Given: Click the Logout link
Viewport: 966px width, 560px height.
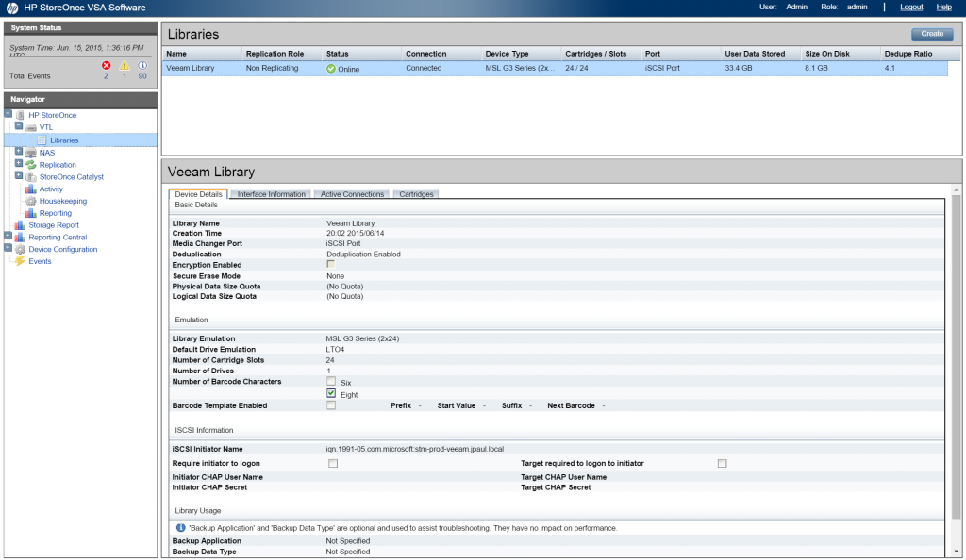Looking at the screenshot, I should (911, 8).
